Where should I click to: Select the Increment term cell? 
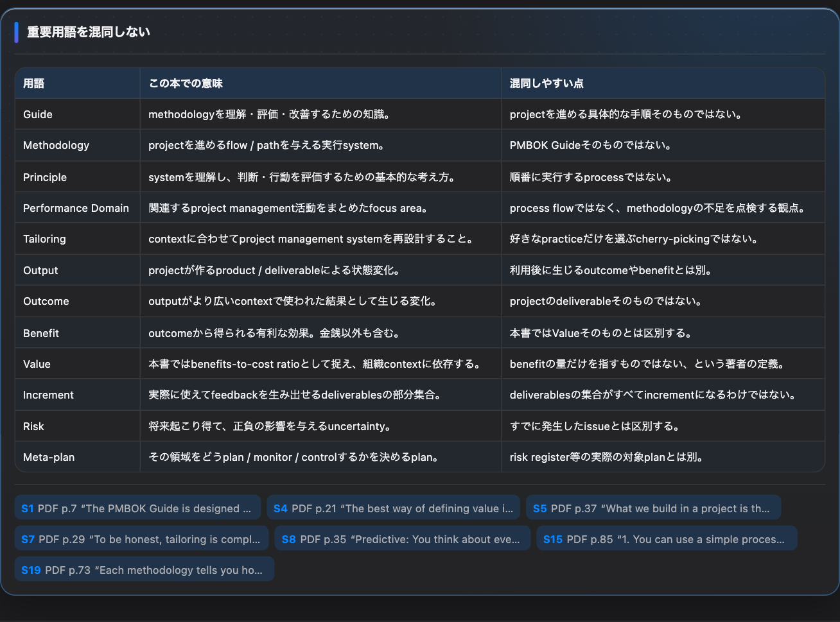[78, 395]
